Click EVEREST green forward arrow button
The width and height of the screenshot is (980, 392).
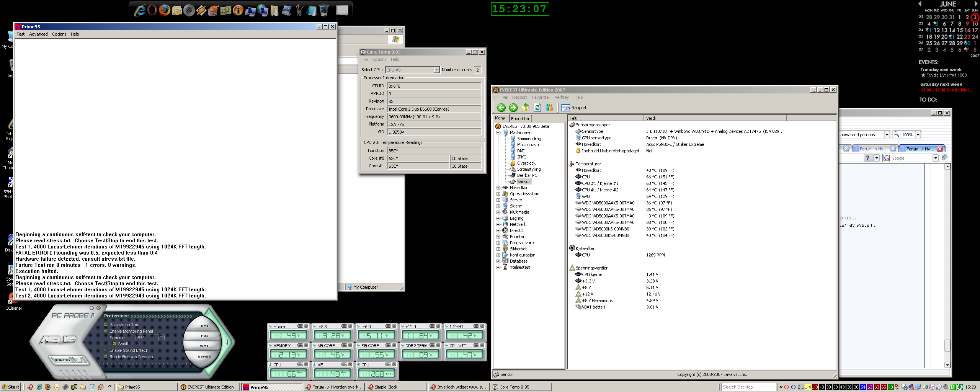(x=513, y=108)
